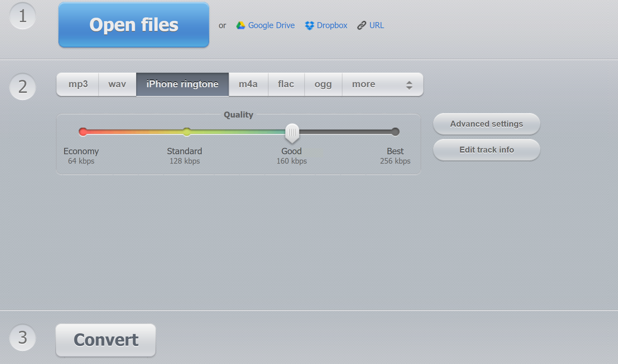Choose the iPhone ringtone format
618x364 pixels.
coord(182,84)
